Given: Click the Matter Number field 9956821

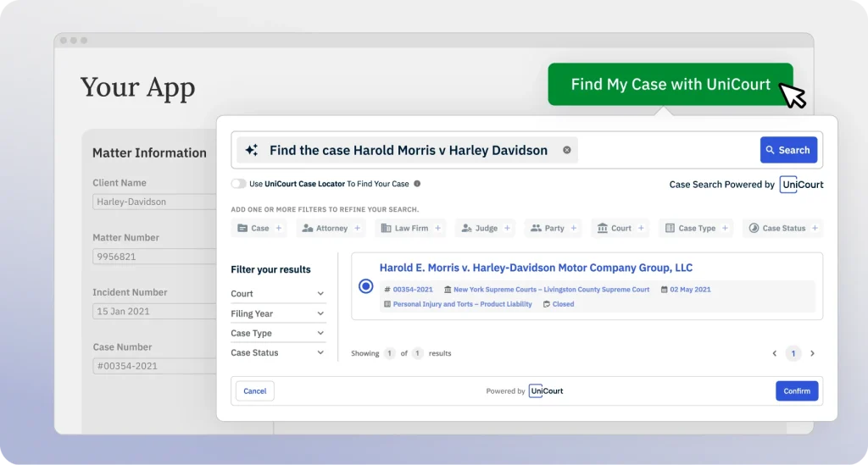Looking at the screenshot, I should [x=155, y=257].
